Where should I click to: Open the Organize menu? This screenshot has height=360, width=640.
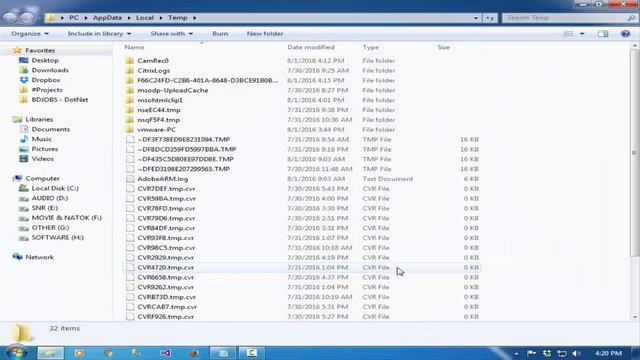click(30, 34)
